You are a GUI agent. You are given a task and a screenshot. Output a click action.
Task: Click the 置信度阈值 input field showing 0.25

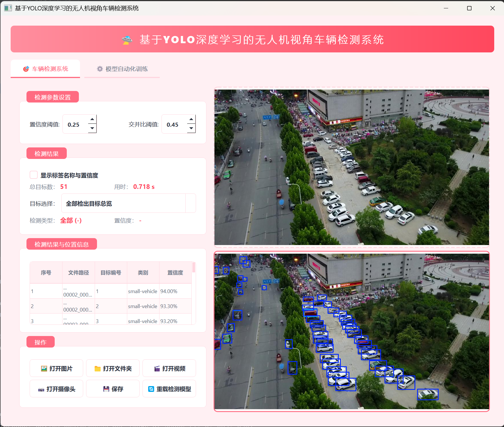75,124
